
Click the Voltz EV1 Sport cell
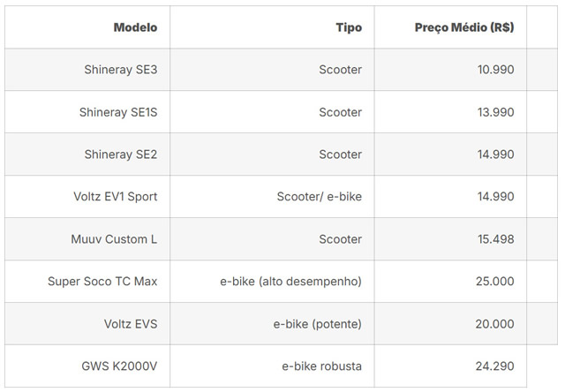coord(116,197)
